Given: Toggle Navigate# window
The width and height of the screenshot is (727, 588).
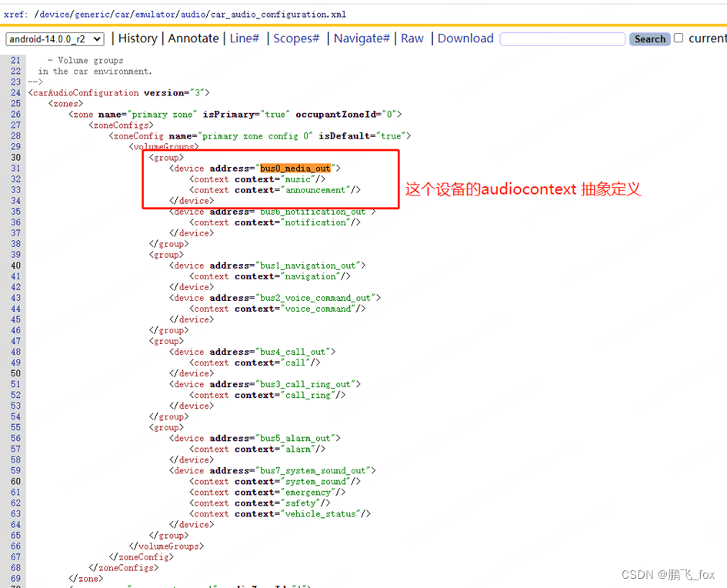Looking at the screenshot, I should click(x=362, y=38).
